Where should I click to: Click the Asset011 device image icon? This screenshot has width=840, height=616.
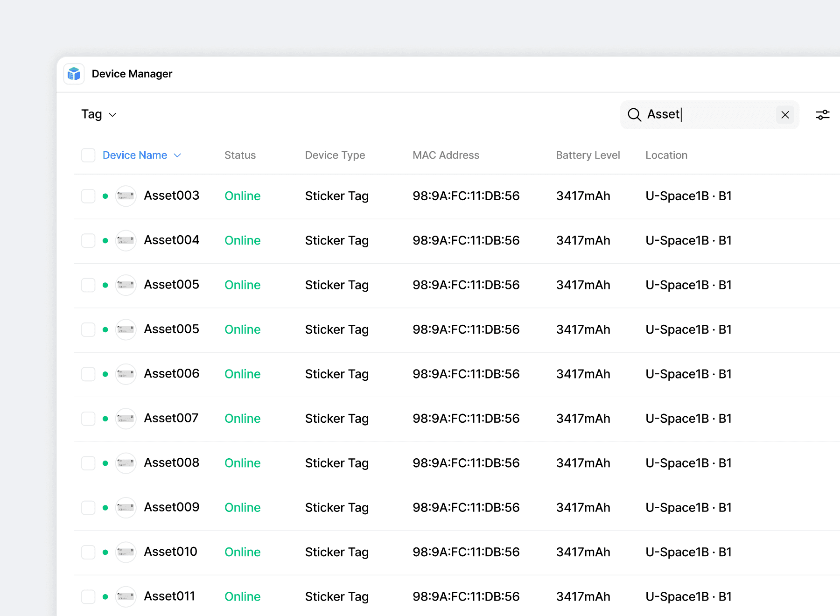click(126, 597)
